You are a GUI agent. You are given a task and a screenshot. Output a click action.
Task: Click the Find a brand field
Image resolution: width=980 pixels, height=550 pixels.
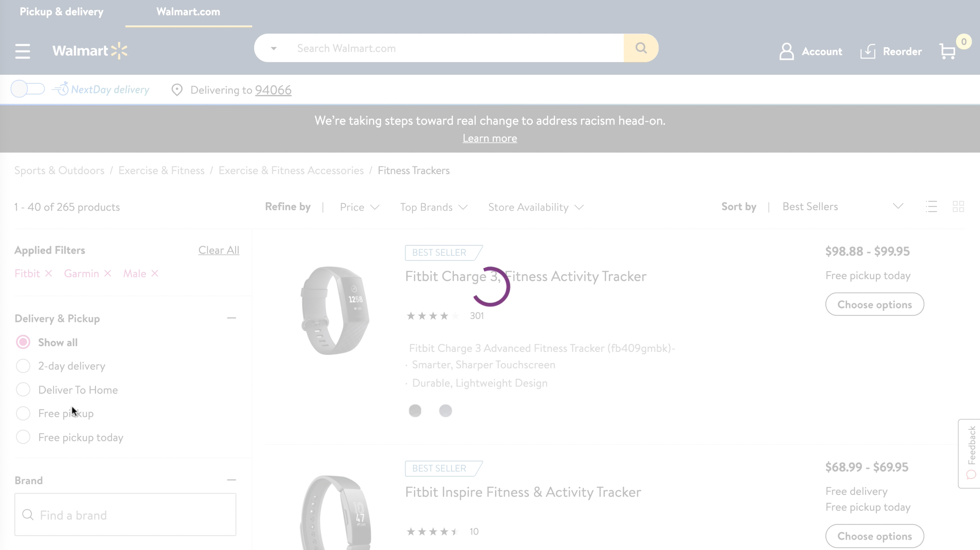coord(126,515)
